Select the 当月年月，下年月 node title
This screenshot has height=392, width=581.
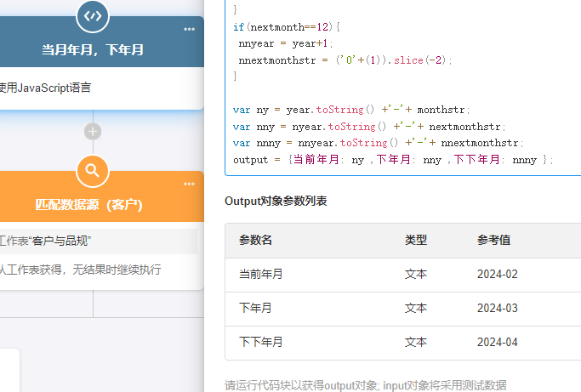coord(93,50)
